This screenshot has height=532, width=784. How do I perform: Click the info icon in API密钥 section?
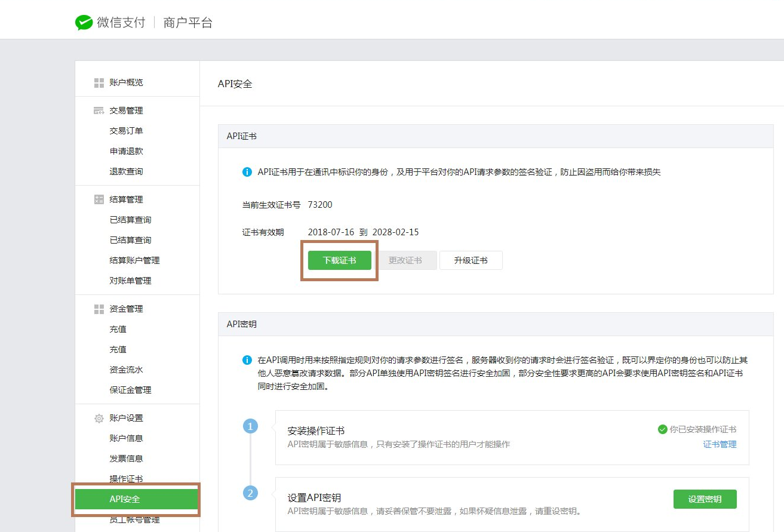247,360
